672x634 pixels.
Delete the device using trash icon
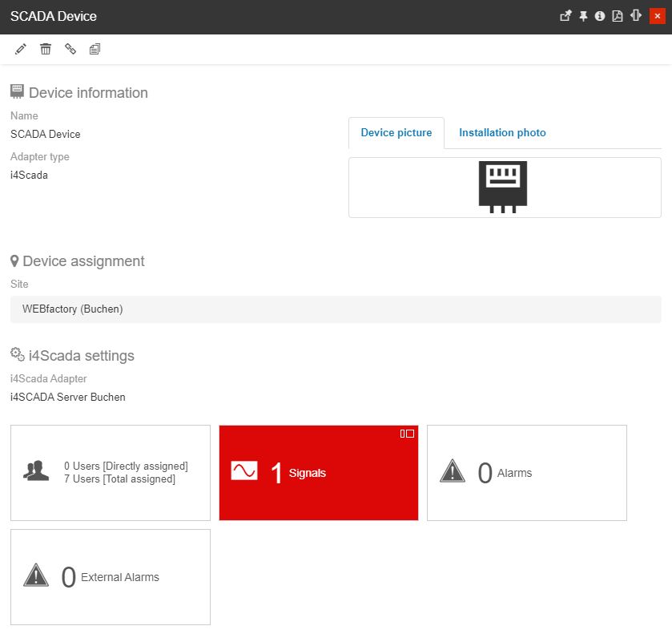(46, 50)
